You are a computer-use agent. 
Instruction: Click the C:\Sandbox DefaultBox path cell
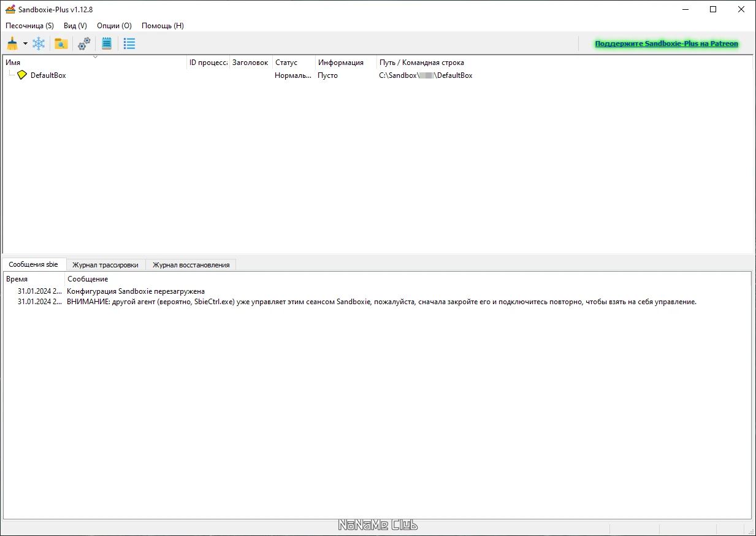click(x=426, y=75)
